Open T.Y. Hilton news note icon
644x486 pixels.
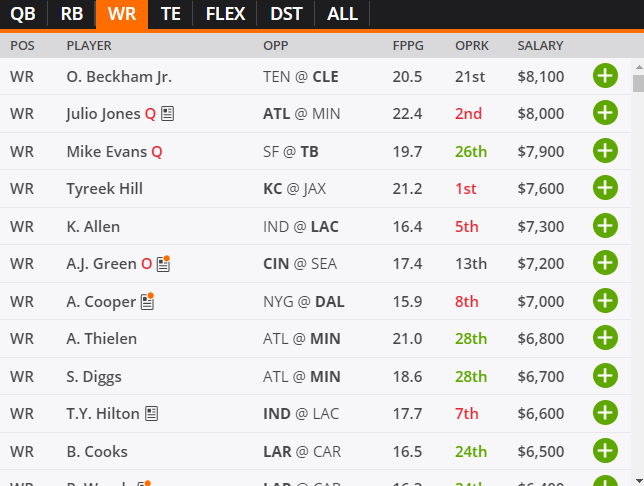(x=152, y=413)
